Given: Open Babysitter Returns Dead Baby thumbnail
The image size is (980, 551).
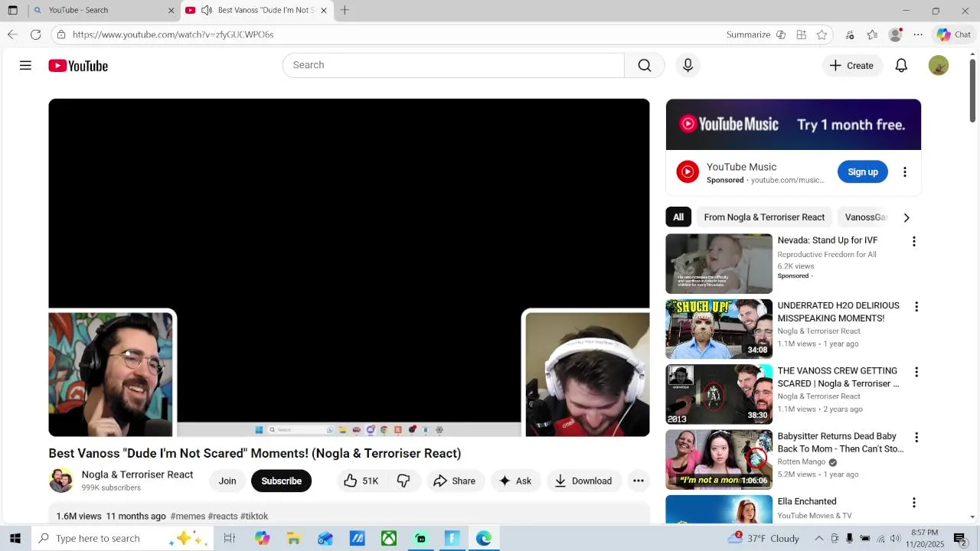Looking at the screenshot, I should click(719, 459).
